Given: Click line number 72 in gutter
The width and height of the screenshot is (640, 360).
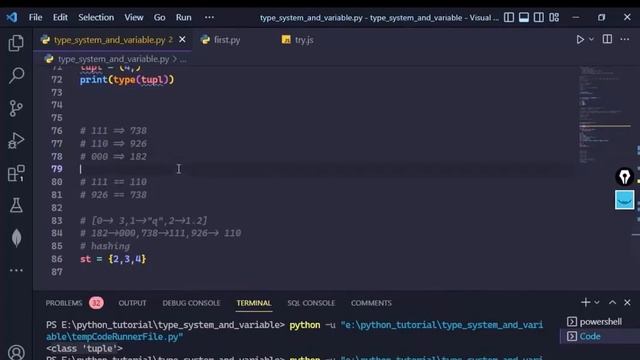Looking at the screenshot, I should [x=57, y=80].
